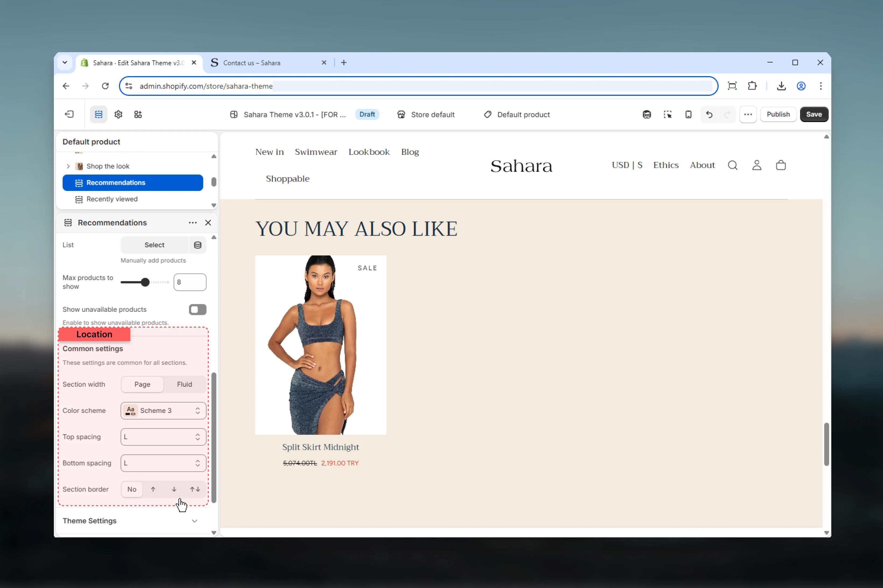The image size is (883, 588).
Task: Click the Sahara Theme v3.0.1 title
Action: click(x=295, y=114)
